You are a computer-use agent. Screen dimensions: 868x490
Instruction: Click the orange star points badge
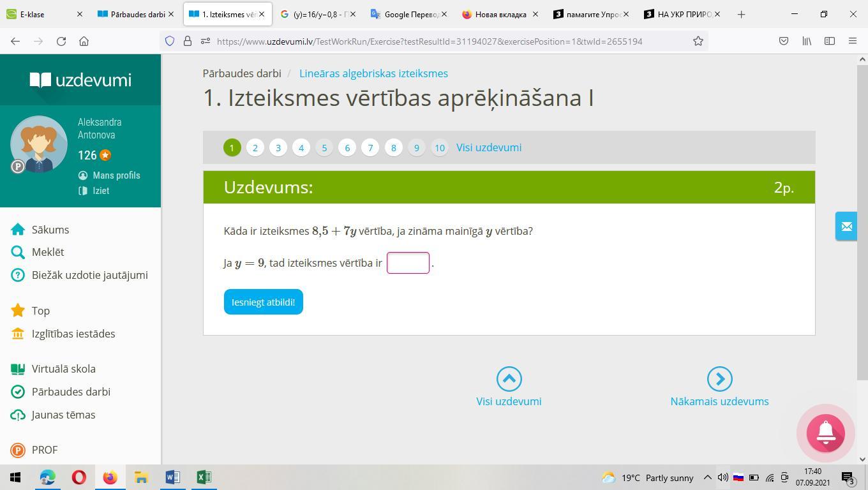pos(105,155)
